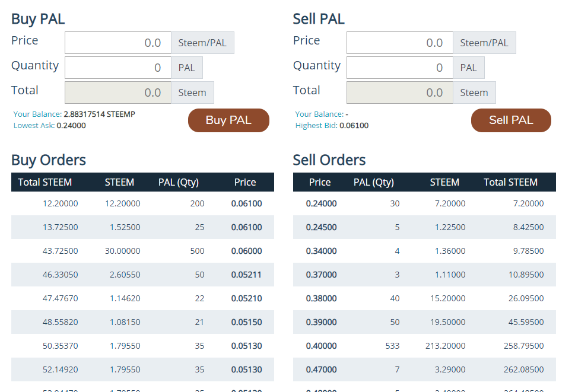Click 2.60550 STEEM value in Buy Orders

(125, 275)
